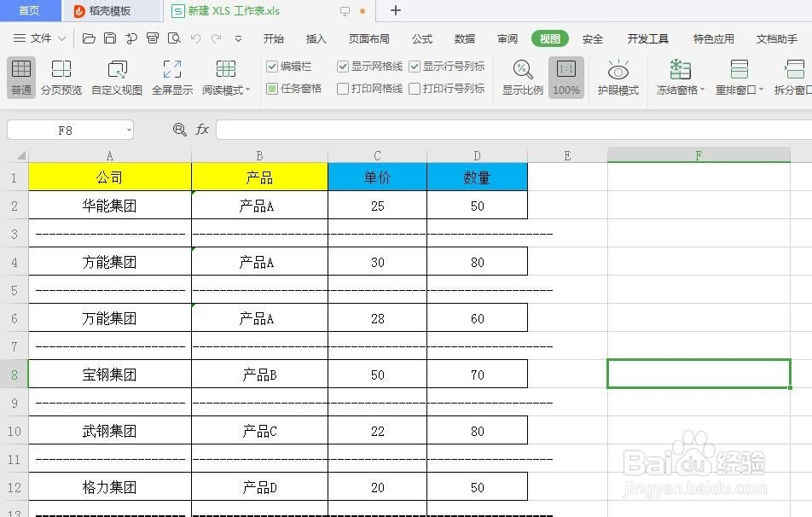Expand the quick access toolbar customize arrow
The height and width of the screenshot is (517, 812).
click(x=238, y=38)
